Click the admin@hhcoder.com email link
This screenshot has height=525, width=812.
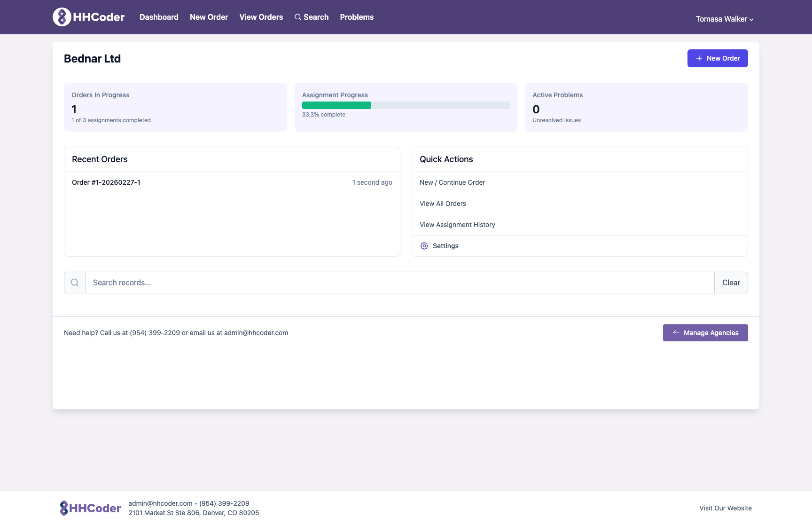pos(160,503)
